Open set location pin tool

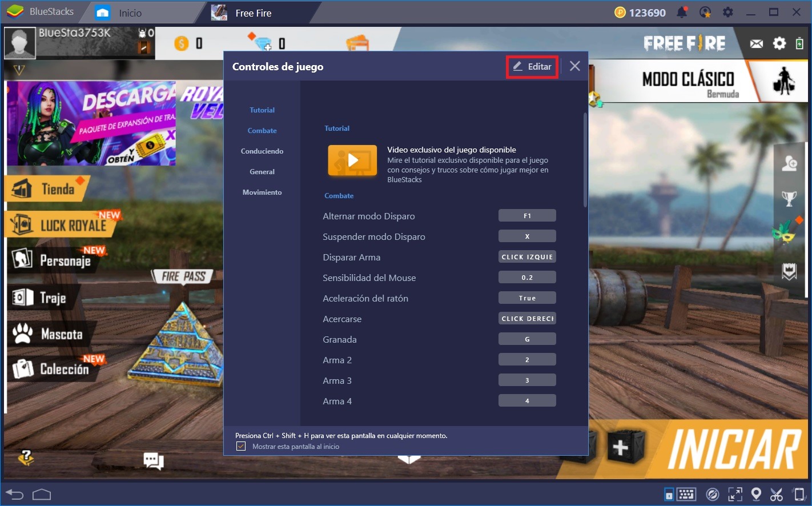[x=756, y=494]
